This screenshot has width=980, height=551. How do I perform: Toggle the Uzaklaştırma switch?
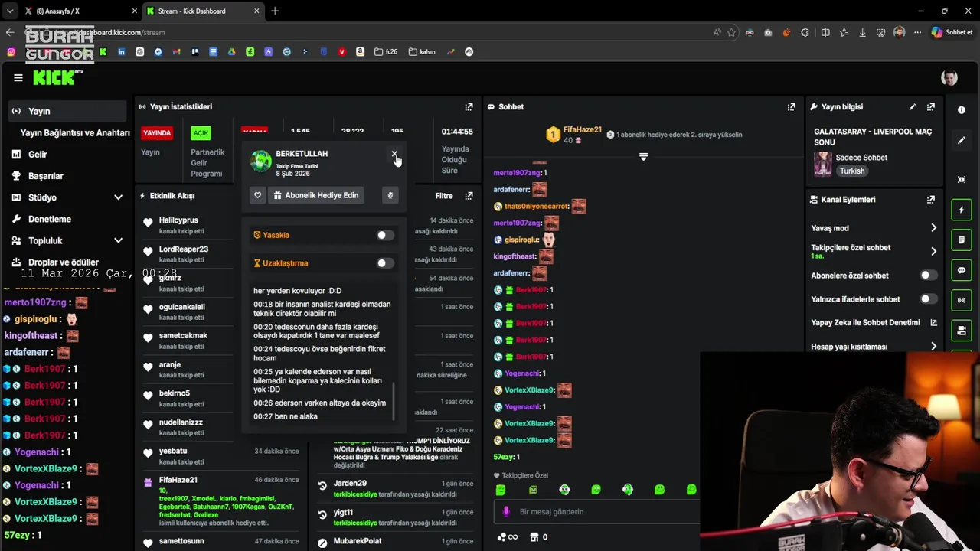(x=385, y=263)
